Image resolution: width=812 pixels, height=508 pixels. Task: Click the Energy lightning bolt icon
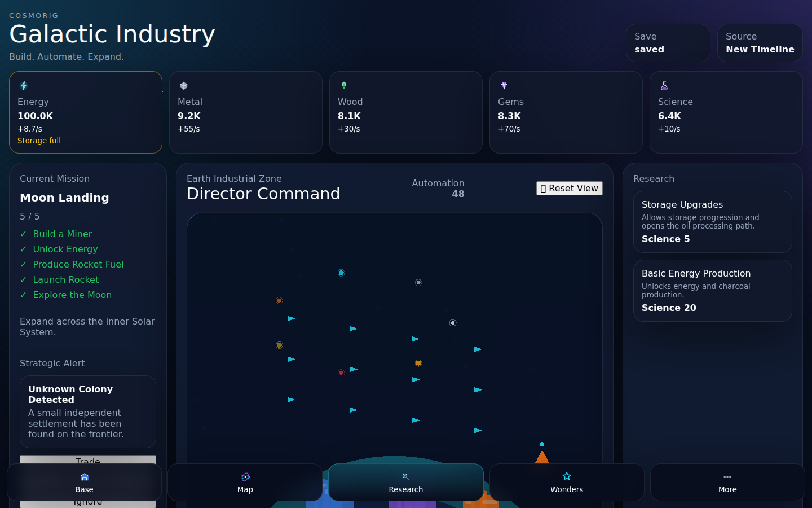(24, 86)
